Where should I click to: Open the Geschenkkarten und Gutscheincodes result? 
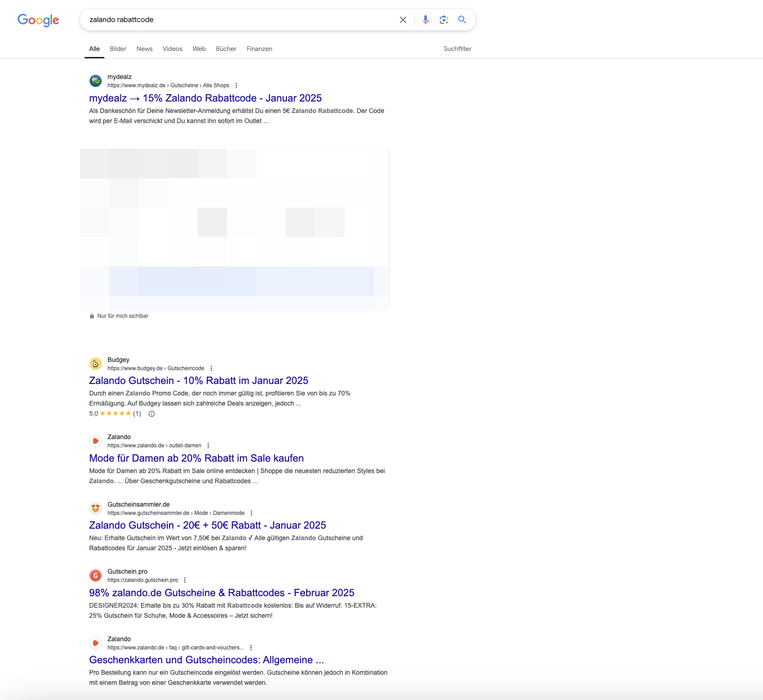(x=206, y=660)
